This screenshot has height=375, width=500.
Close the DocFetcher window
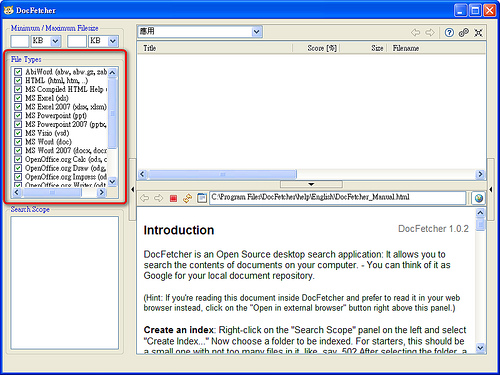coord(490,11)
